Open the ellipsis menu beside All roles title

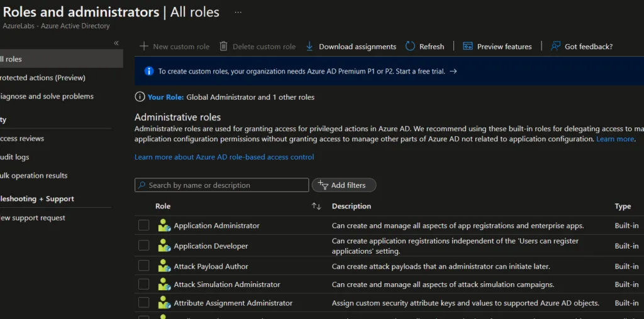click(238, 13)
